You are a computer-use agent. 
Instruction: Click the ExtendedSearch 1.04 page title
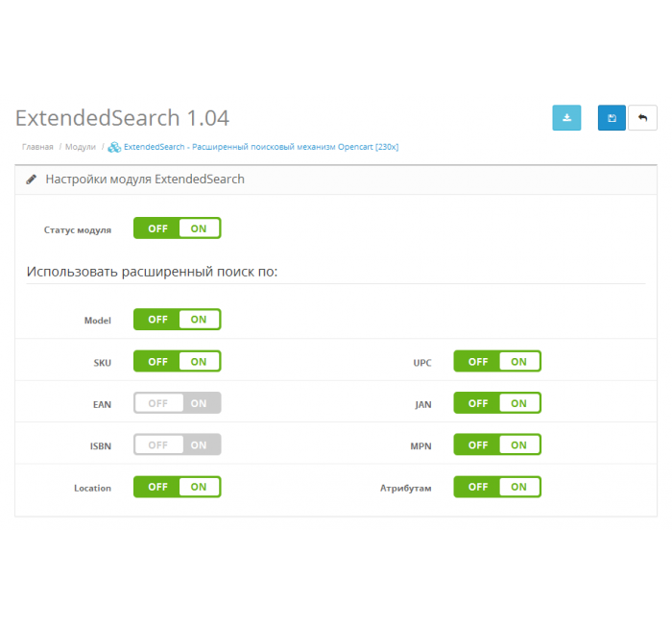coord(122,118)
